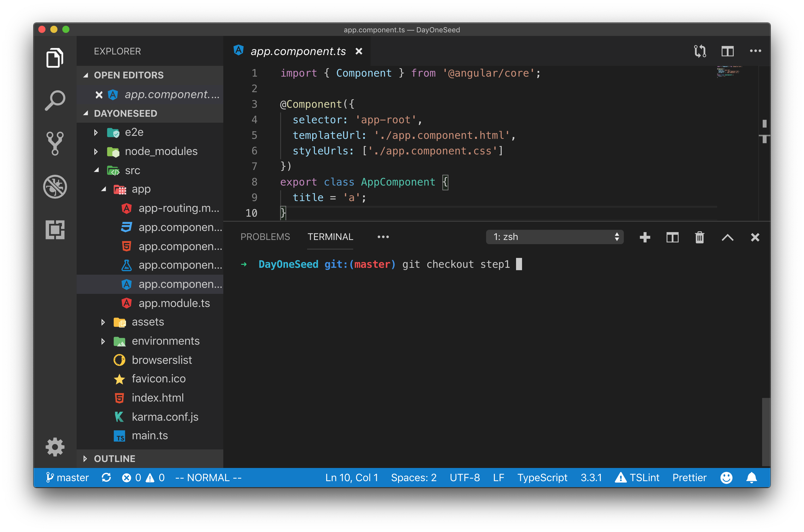Maximize the panel with up chevron
The image size is (804, 532).
[x=727, y=238]
